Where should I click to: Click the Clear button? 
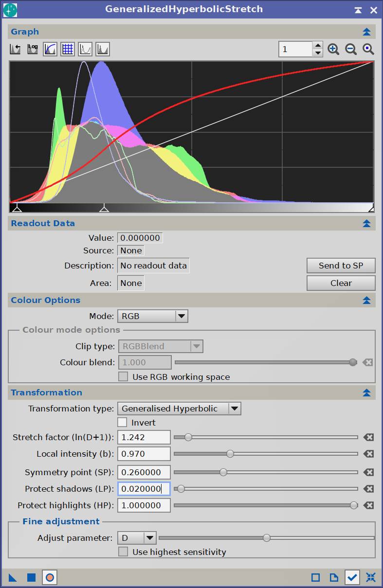341,283
